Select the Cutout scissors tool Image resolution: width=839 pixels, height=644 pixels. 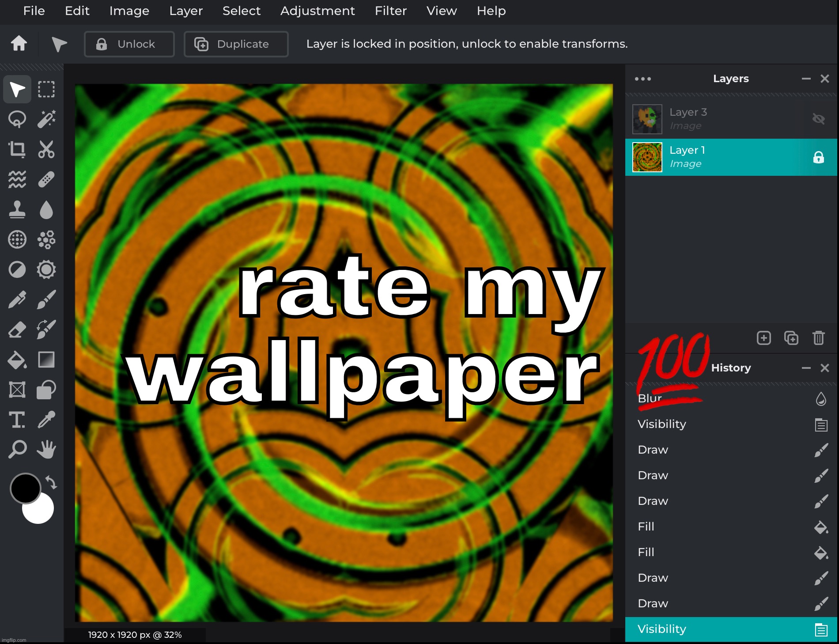46,149
